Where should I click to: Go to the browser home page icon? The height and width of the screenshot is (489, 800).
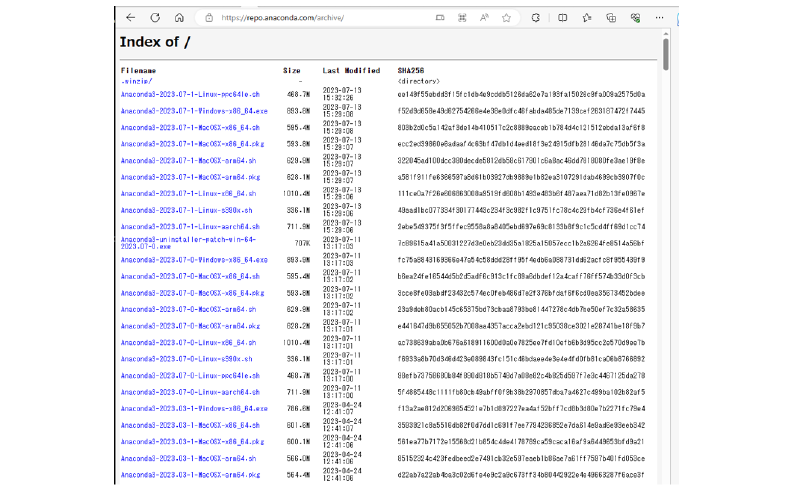tap(179, 17)
